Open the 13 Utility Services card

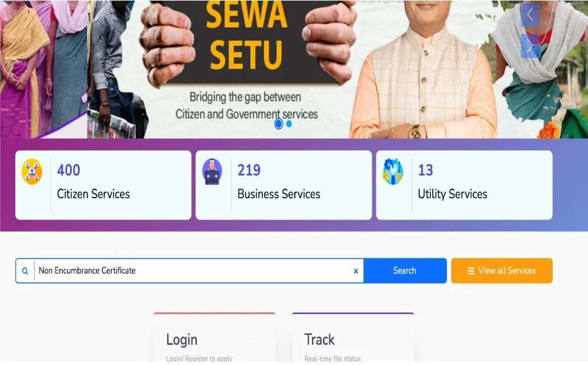pyautogui.click(x=464, y=185)
